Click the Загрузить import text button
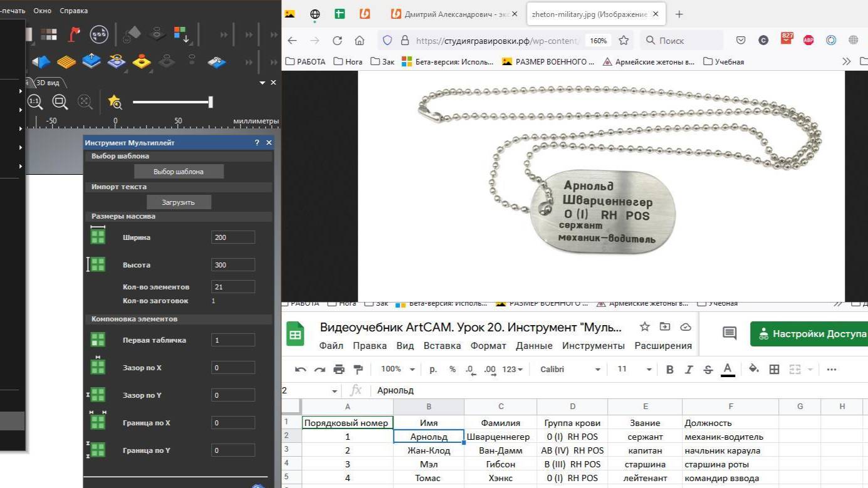 [179, 202]
